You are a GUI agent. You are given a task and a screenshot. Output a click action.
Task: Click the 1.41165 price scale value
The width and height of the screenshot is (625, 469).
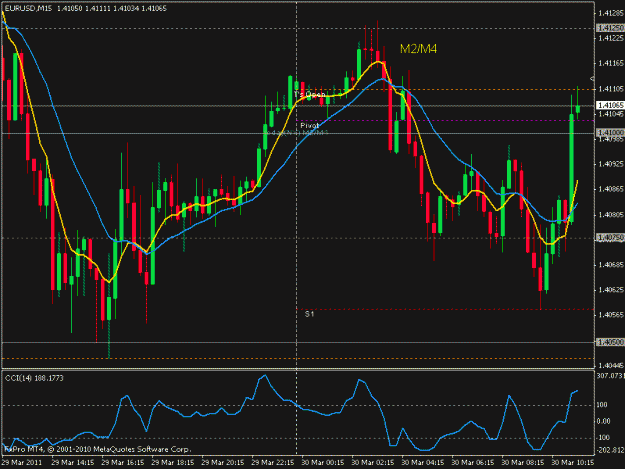(x=610, y=63)
